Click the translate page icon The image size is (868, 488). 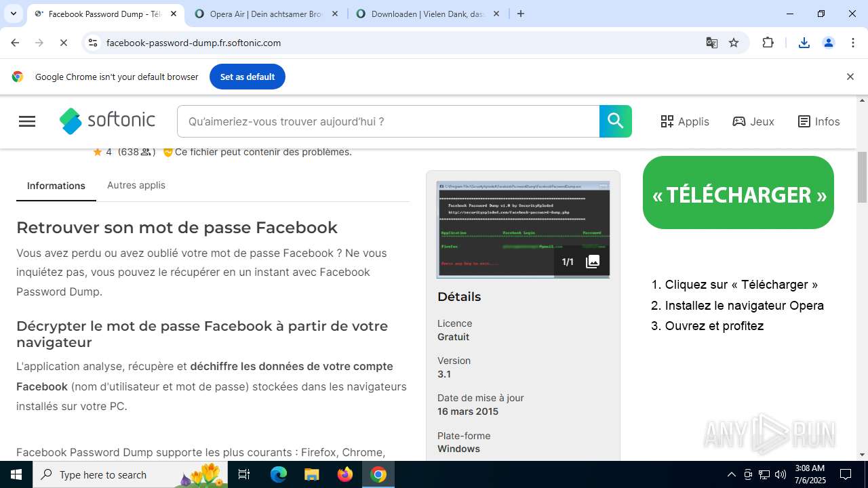click(x=711, y=43)
